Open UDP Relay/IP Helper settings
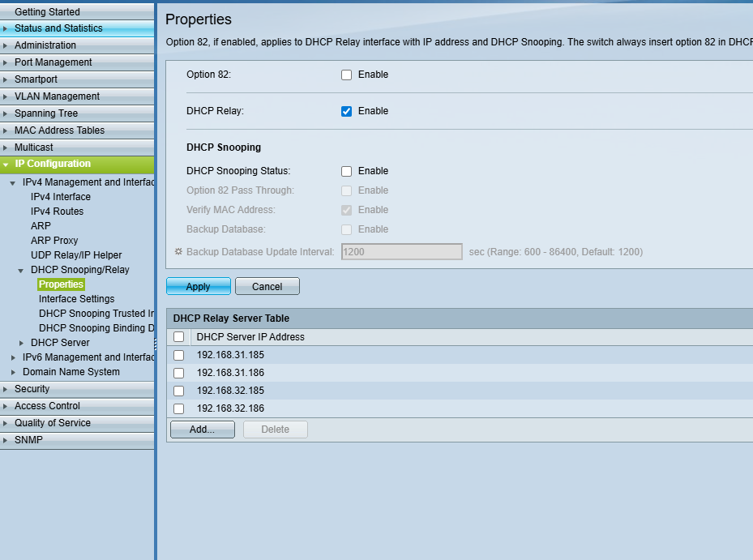Image resolution: width=753 pixels, height=560 pixels. click(76, 255)
